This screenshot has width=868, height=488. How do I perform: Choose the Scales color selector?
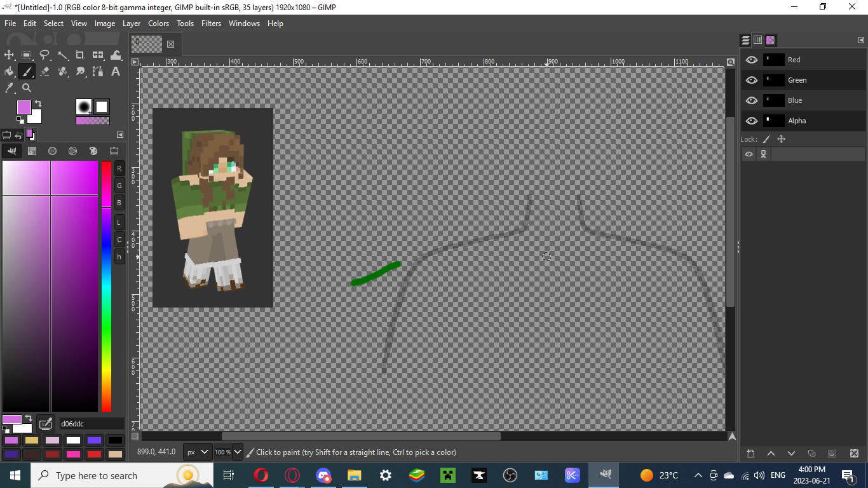[114, 151]
